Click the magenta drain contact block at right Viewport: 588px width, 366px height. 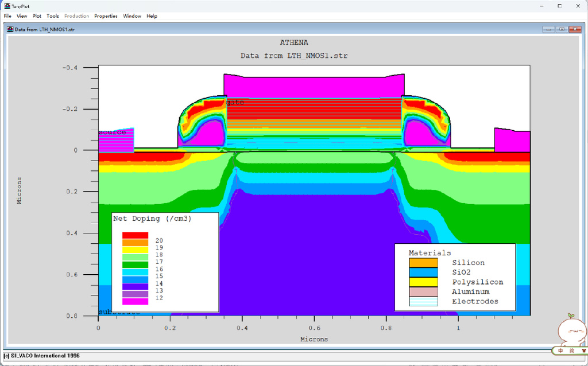pos(512,141)
